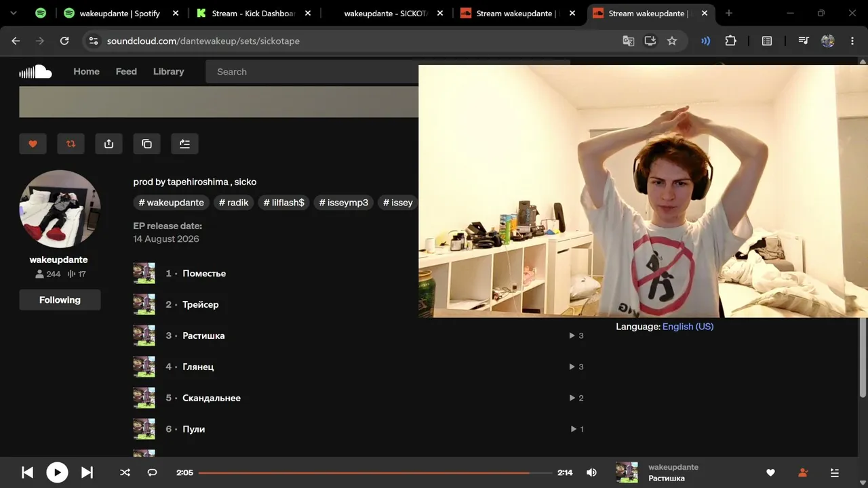Viewport: 868px width, 488px height.
Task: Change language via English (US) link
Action: click(688, 326)
